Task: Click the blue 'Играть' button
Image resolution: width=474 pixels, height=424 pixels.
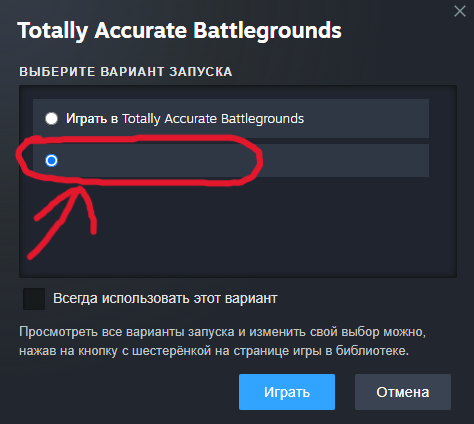Action: coord(287,392)
